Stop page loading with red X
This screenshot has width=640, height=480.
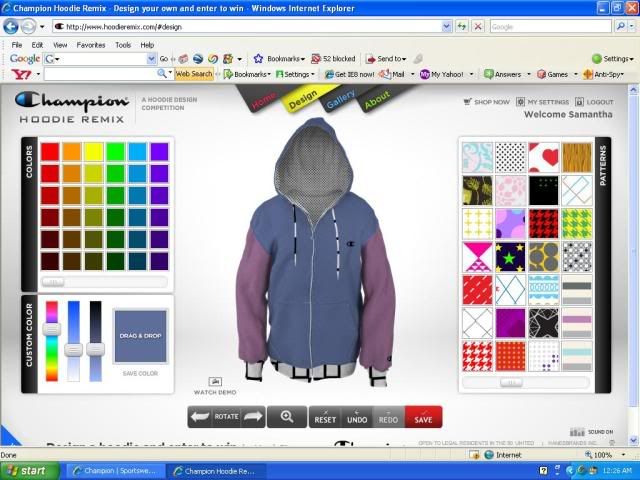point(478,27)
